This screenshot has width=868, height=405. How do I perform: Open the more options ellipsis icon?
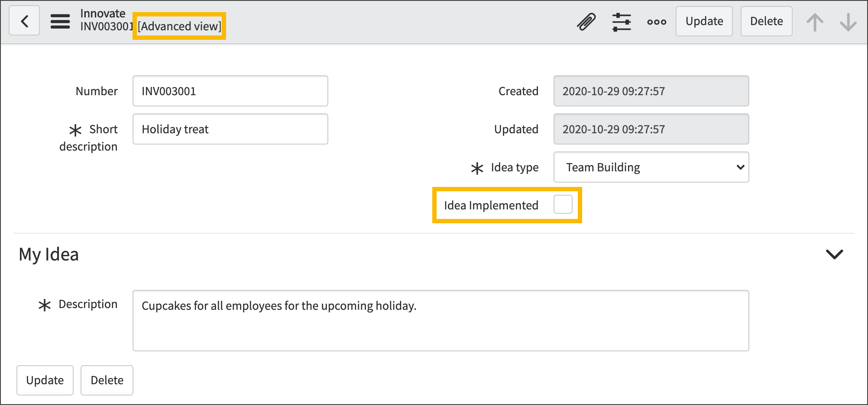click(x=657, y=21)
